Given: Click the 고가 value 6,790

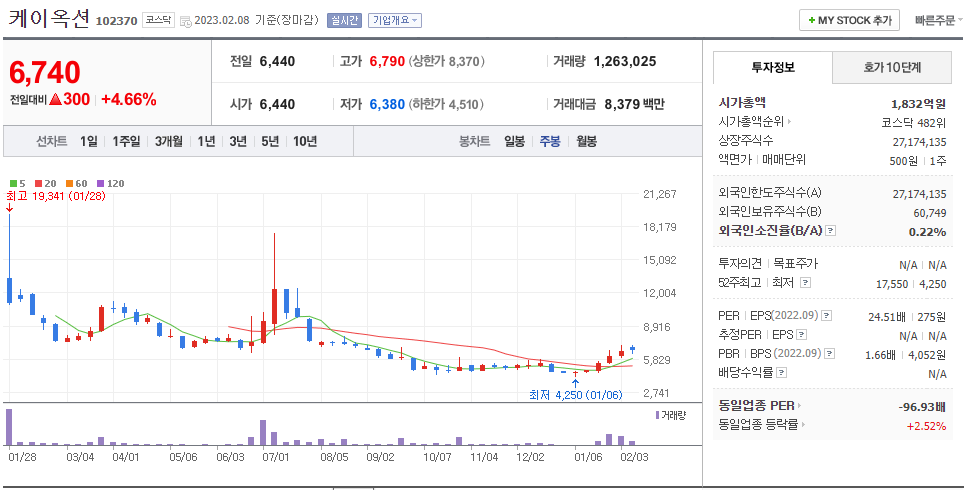Looking at the screenshot, I should [x=387, y=62].
